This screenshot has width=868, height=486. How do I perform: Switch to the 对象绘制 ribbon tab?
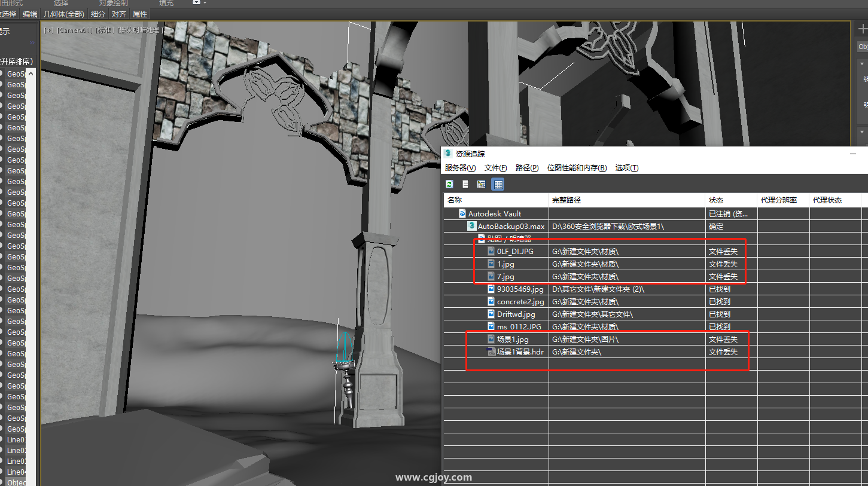(113, 3)
